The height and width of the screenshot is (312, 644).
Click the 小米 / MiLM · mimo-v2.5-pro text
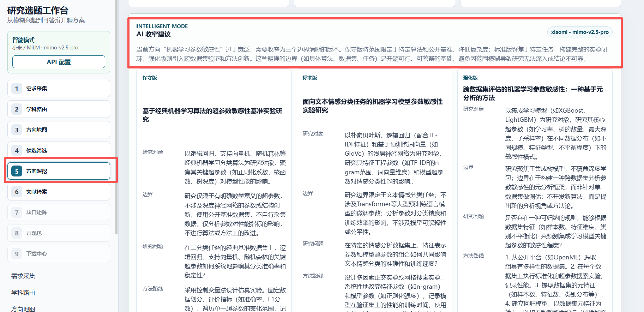coord(45,48)
